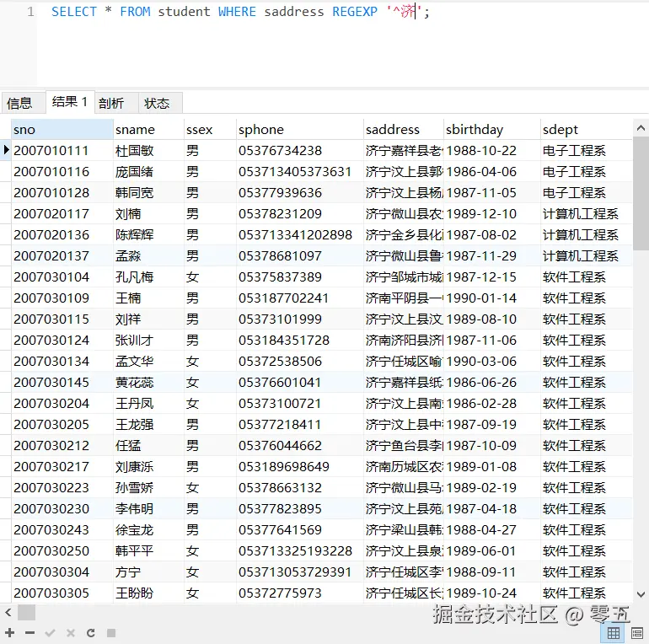Select ssex cell 女 in 孟文华's row
The height and width of the screenshot is (644, 649).
coord(210,362)
